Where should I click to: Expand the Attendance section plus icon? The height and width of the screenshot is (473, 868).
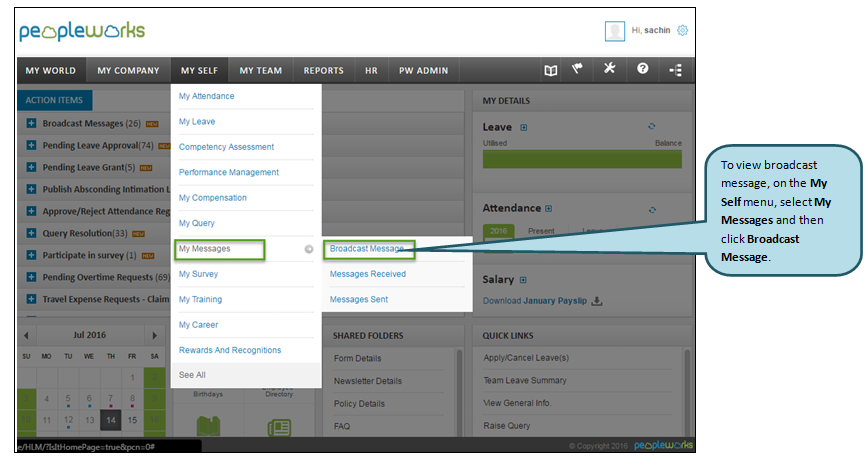click(x=549, y=209)
